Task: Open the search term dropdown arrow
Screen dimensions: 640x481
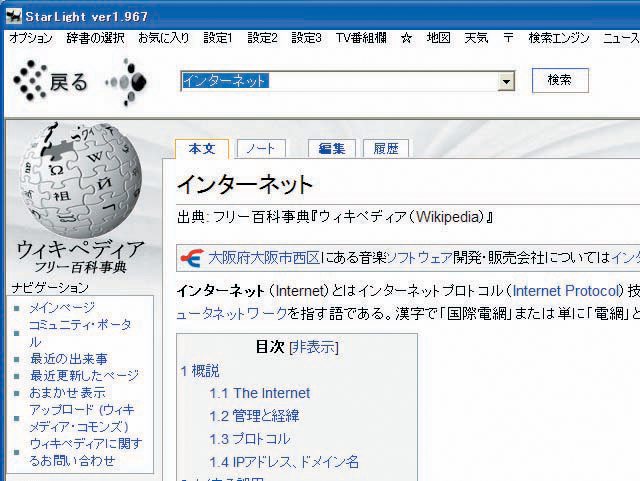Action: click(x=506, y=81)
